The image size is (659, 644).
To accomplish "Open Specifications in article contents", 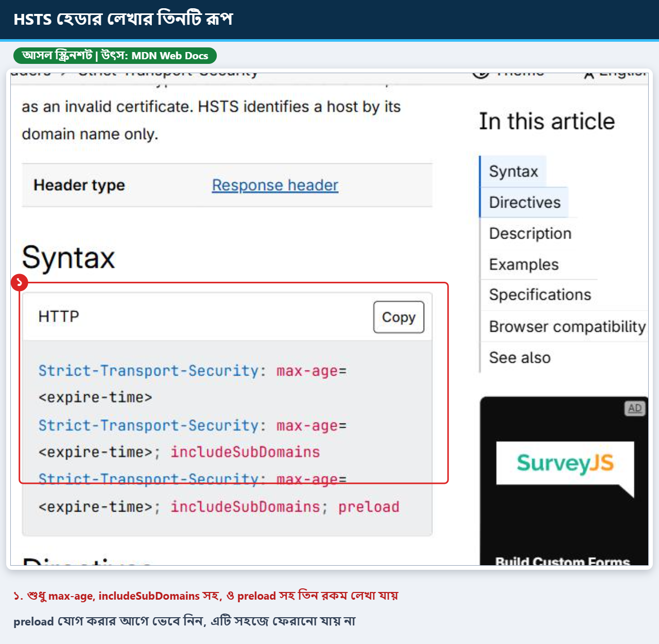I will [540, 295].
